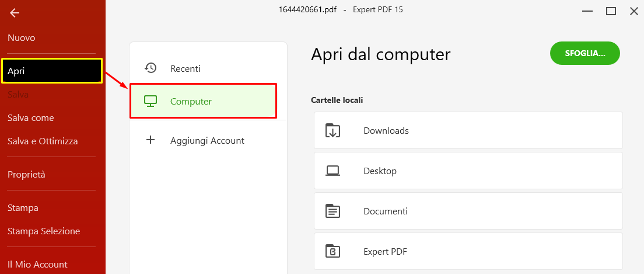The height and width of the screenshot is (274, 644).
Task: Click the green SFOGLIA button
Action: tap(585, 53)
